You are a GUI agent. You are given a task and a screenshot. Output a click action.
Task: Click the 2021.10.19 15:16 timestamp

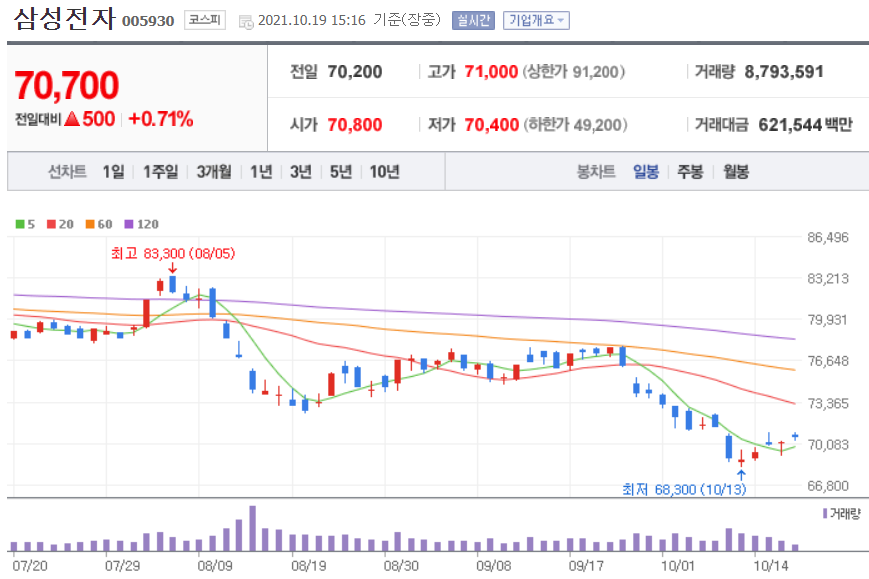click(x=312, y=21)
